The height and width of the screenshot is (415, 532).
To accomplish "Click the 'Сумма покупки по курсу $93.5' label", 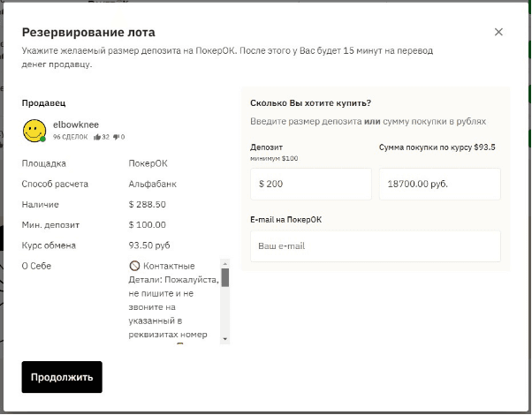I will (437, 147).
